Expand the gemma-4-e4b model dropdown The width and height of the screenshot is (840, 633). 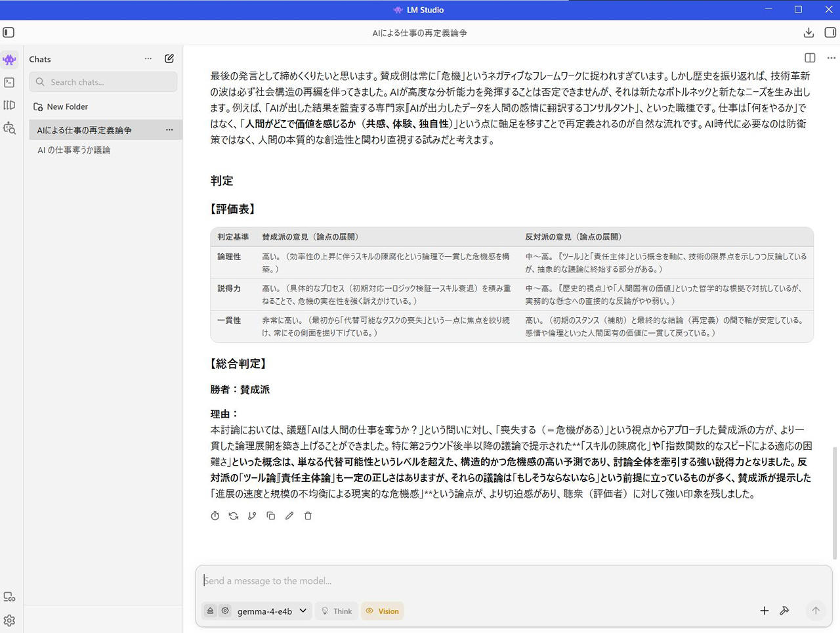click(x=272, y=611)
